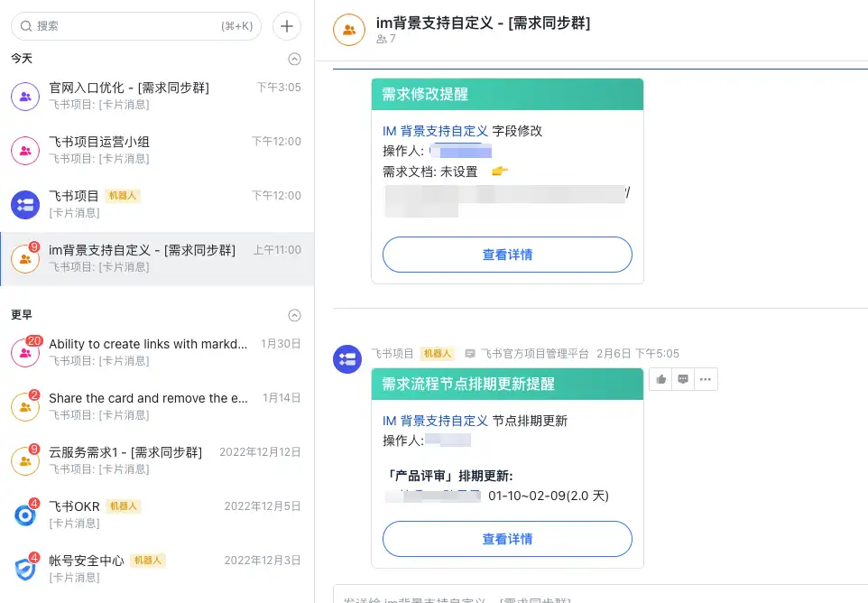This screenshot has height=603, width=868.
Task: Click pointing hand emoji beside 需求文档
Action: coord(499,172)
